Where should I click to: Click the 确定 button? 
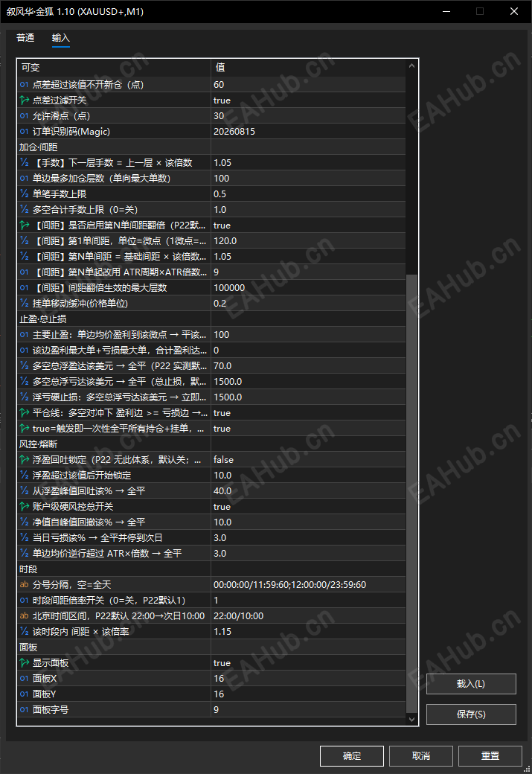click(351, 755)
